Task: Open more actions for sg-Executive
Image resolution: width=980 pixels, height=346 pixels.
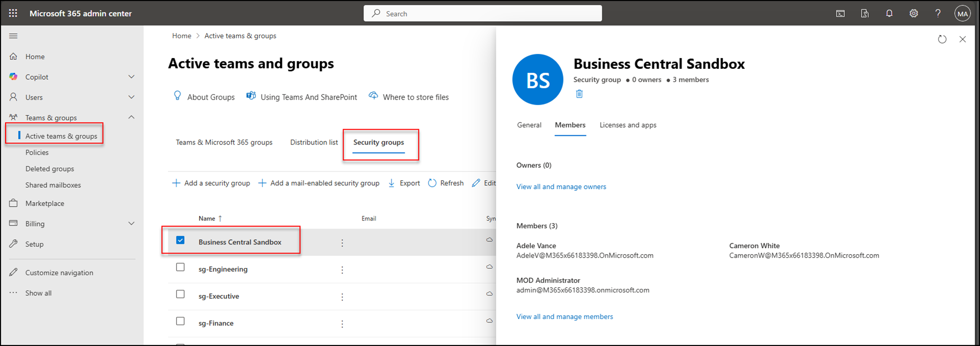Action: tap(342, 297)
